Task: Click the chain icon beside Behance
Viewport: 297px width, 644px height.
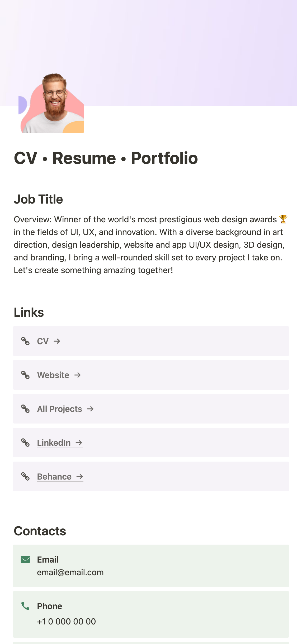Action: pyautogui.click(x=25, y=476)
